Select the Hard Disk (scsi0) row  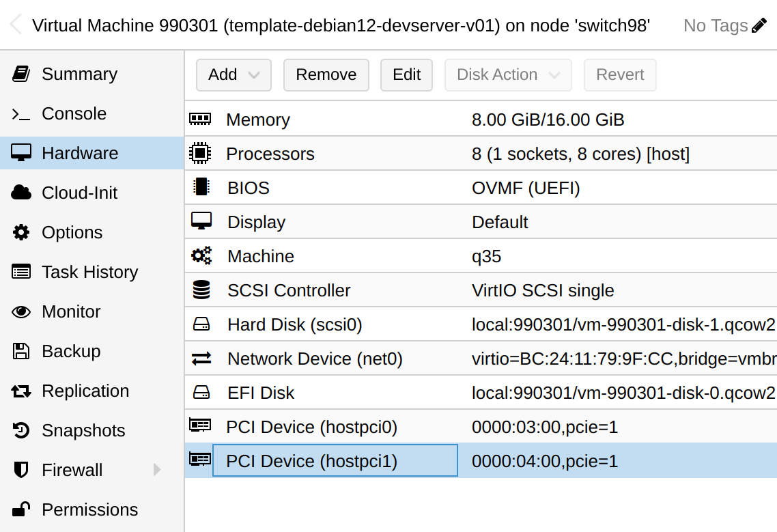coord(481,324)
